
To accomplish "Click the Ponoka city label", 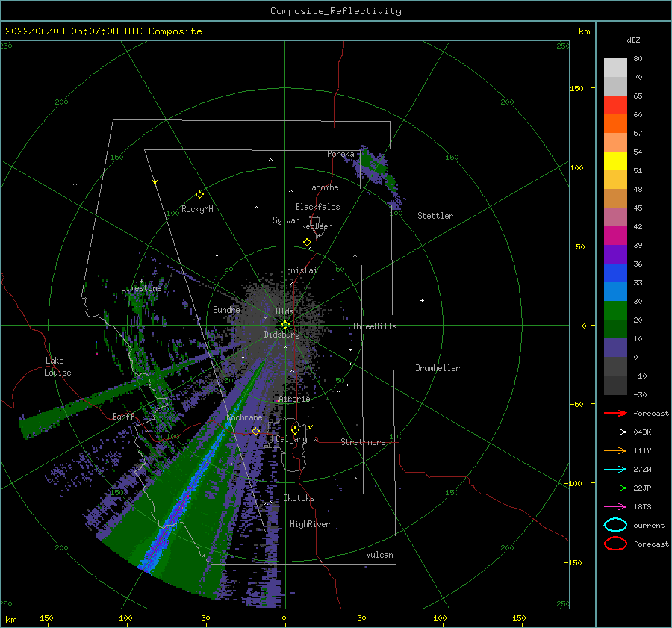I will point(340,154).
